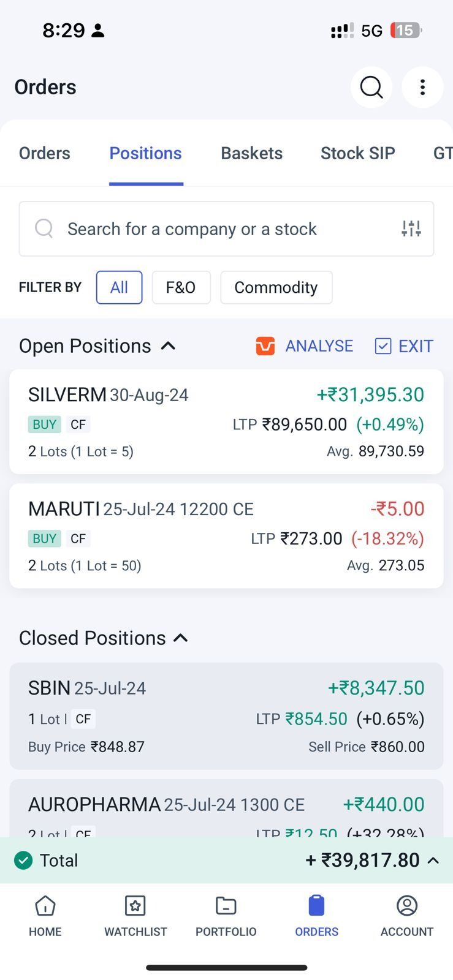Select the F&O filter chip

pyautogui.click(x=181, y=287)
